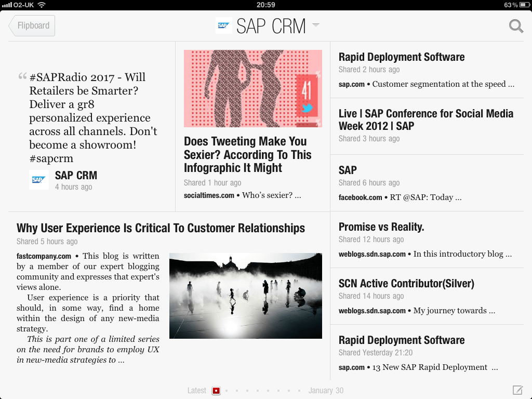Tap the facebook.com source label
Image resolution: width=532 pixels, height=399 pixels.
tap(361, 197)
